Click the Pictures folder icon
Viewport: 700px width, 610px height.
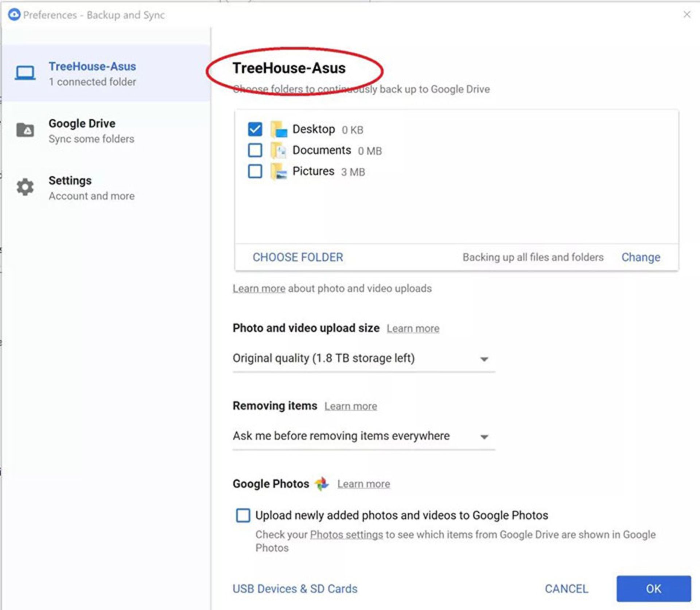pyautogui.click(x=279, y=171)
